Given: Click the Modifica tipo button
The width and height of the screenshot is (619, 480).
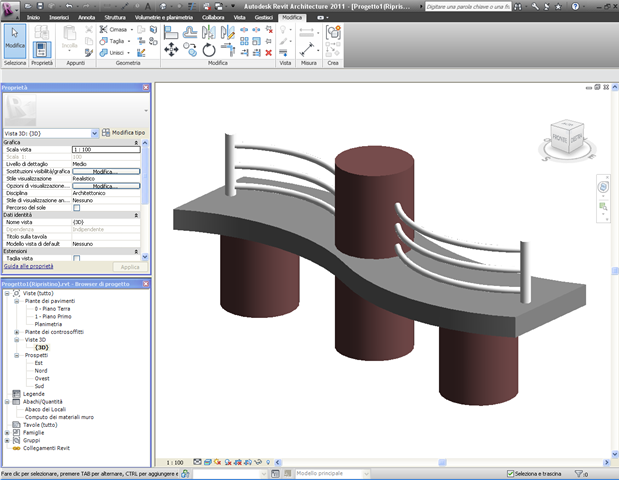Looking at the screenshot, I should point(124,132).
